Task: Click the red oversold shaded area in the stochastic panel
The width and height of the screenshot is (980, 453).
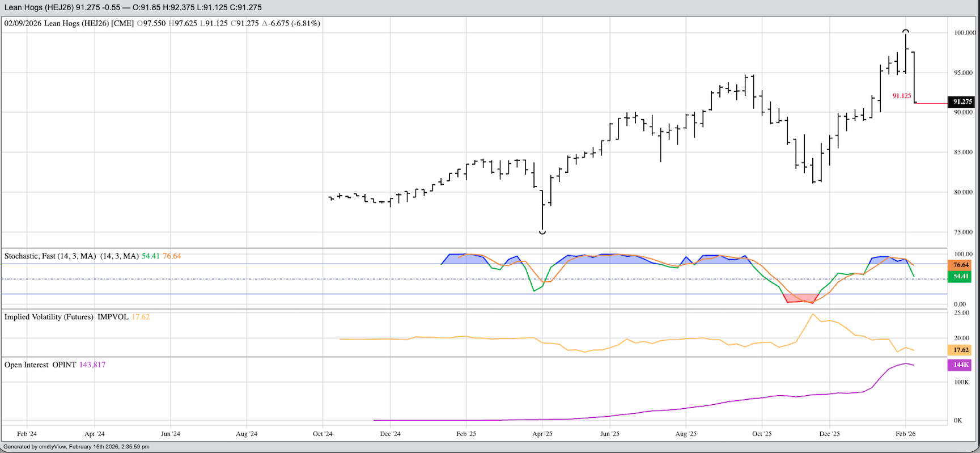Action: click(800, 298)
